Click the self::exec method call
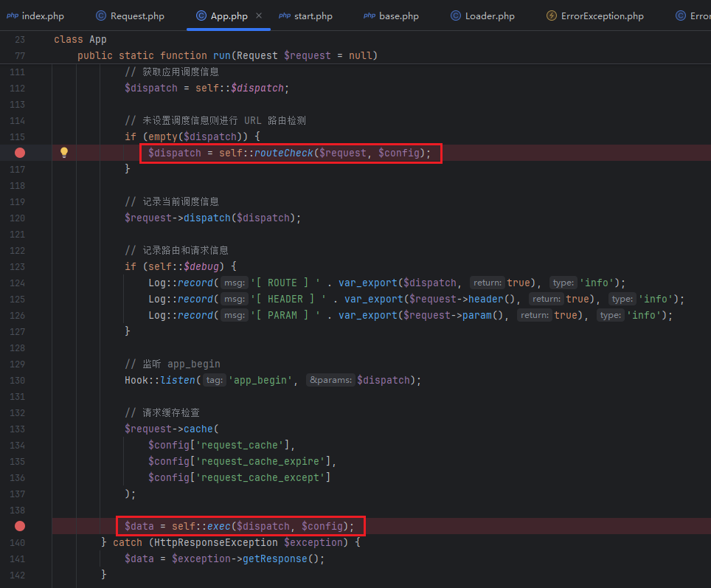The image size is (711, 588). click(x=218, y=526)
